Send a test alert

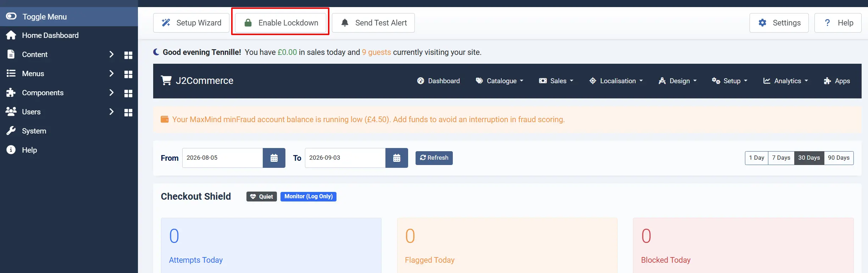[x=373, y=23]
